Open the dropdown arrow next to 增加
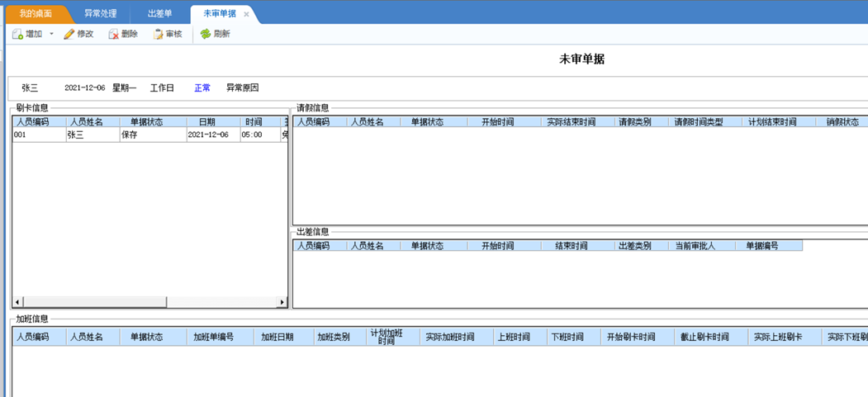 pyautogui.click(x=51, y=35)
